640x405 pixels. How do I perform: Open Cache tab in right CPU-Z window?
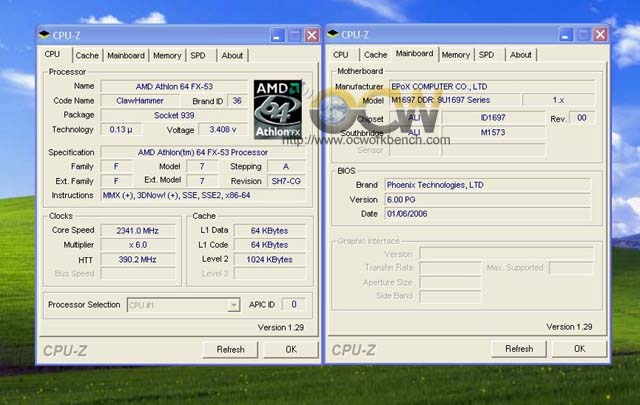pyautogui.click(x=376, y=55)
